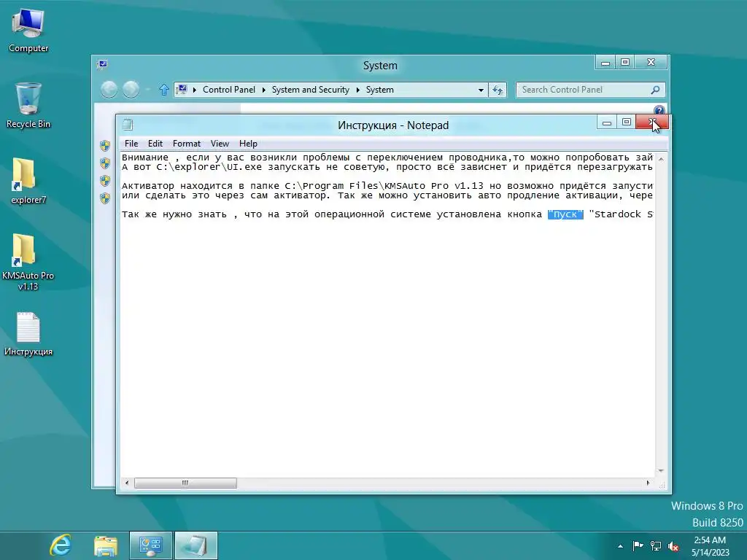Click Notepad vertical scroll down arrow
This screenshot has width=747, height=560.
[661, 470]
